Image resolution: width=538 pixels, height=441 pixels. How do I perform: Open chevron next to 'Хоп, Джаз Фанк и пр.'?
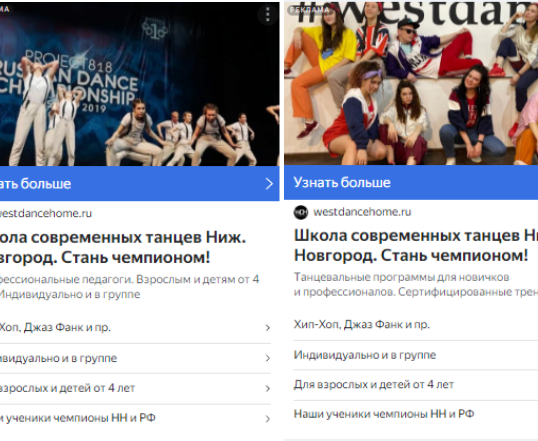(x=268, y=328)
